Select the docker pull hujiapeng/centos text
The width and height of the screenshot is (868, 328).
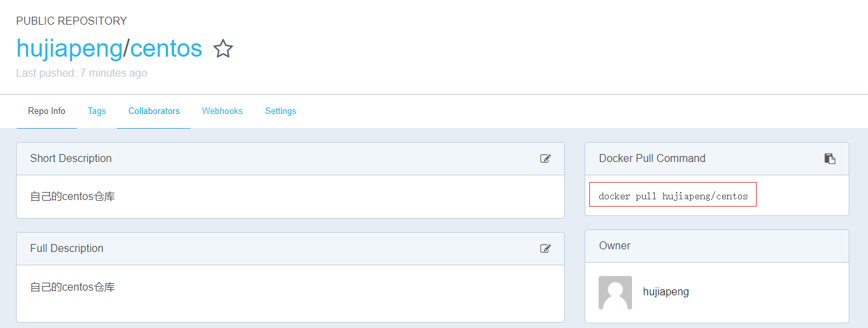[x=673, y=196]
